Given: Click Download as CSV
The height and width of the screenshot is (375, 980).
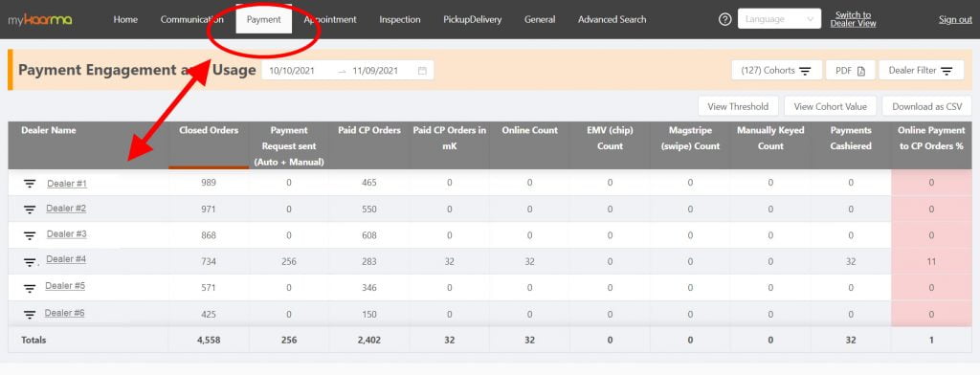Looking at the screenshot, I should 926,106.
